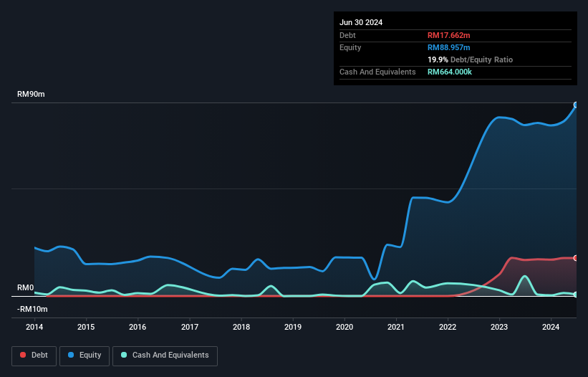
Task: Toggle the Debt legend button
Action: (x=34, y=355)
